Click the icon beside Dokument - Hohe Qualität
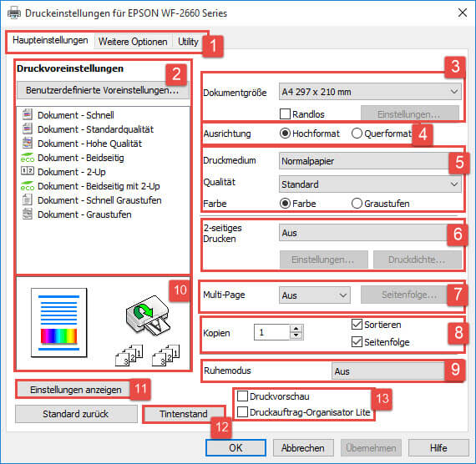 [28, 144]
